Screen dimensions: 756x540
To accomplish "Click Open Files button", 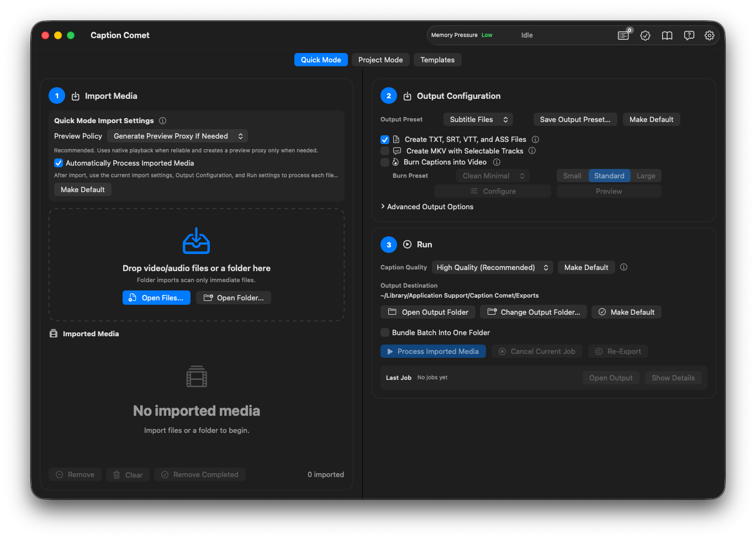I will point(156,298).
